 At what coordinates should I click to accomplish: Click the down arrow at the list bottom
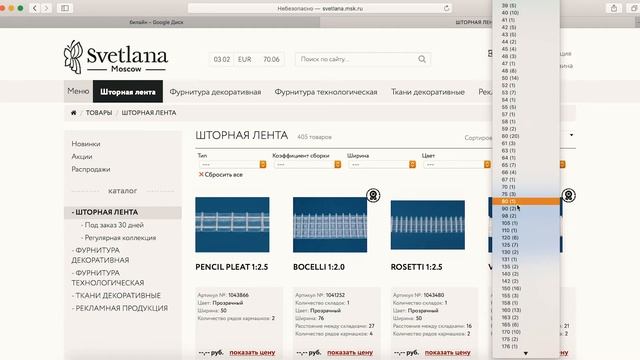point(526,353)
